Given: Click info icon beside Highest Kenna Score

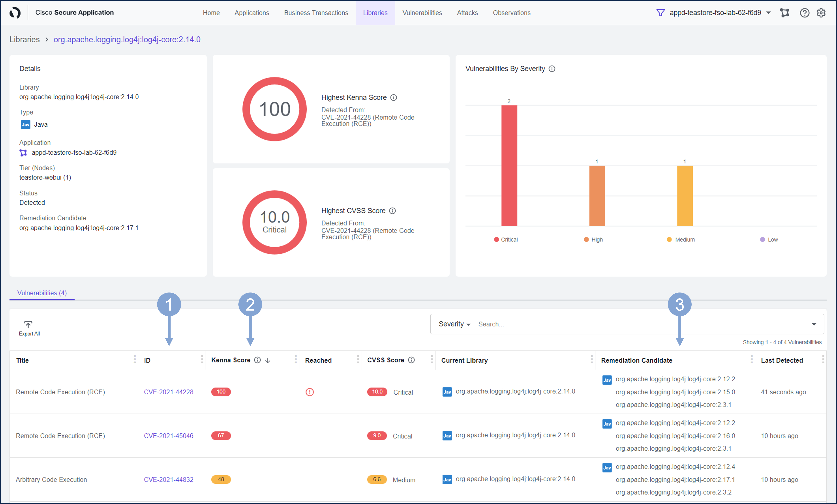Looking at the screenshot, I should pos(393,97).
